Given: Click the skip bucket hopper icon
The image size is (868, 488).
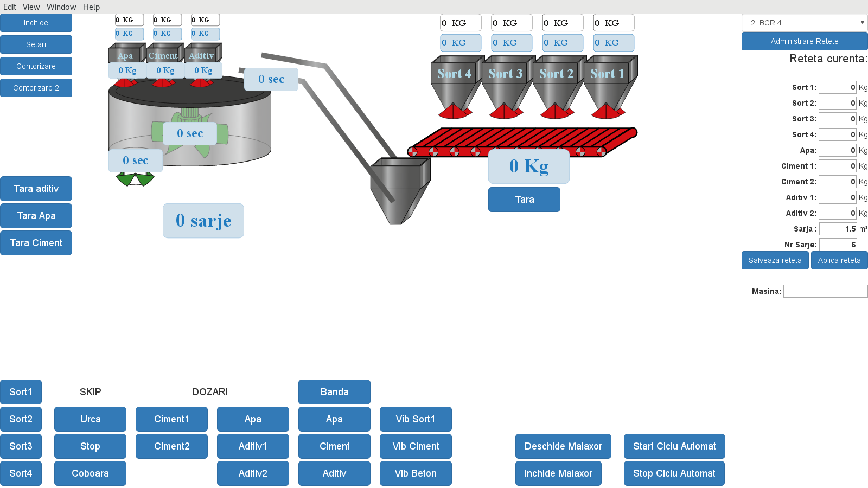Looking at the screenshot, I should click(x=400, y=190).
